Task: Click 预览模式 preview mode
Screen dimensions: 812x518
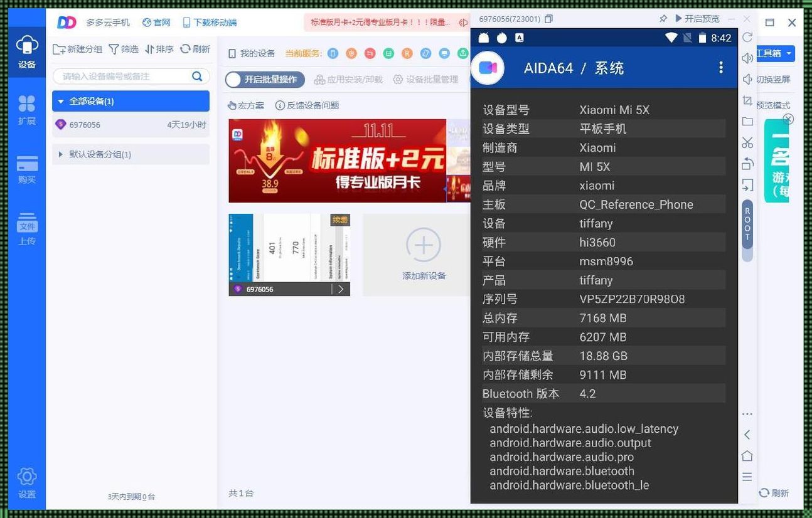Action: click(773, 105)
